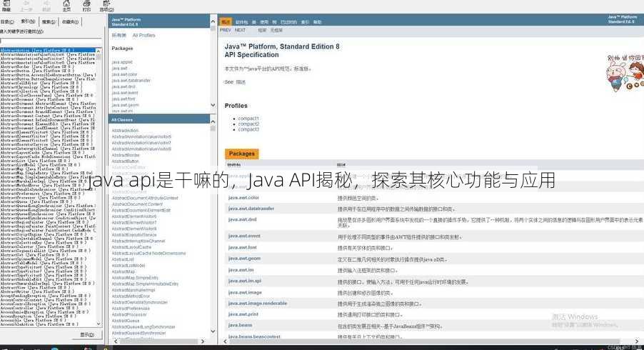Click PREV link under navigation bar
The image size is (644, 350).
pyautogui.click(x=226, y=31)
